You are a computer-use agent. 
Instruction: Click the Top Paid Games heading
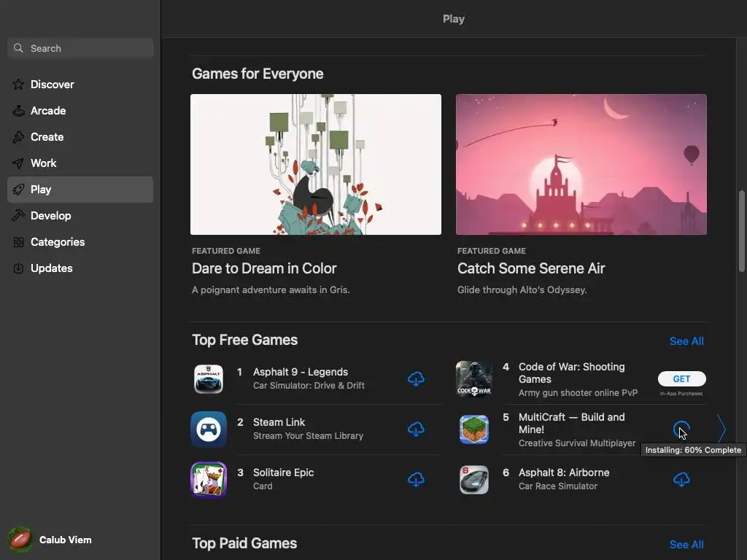pyautogui.click(x=244, y=543)
